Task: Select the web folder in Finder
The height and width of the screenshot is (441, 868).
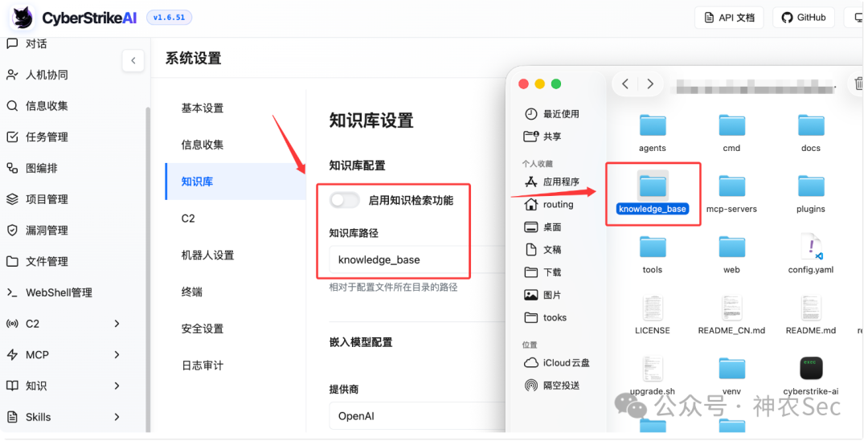Action: tap(732, 247)
